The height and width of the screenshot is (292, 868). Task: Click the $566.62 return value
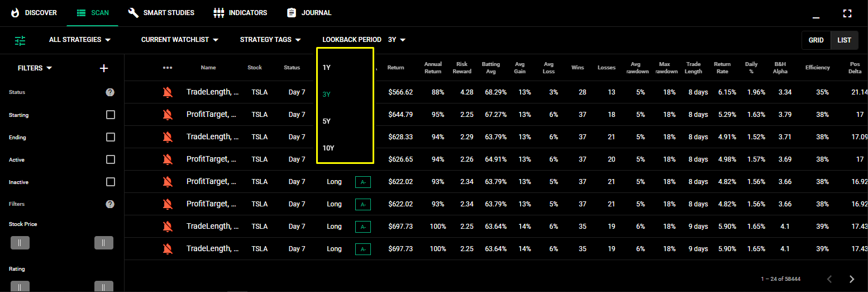click(x=400, y=92)
